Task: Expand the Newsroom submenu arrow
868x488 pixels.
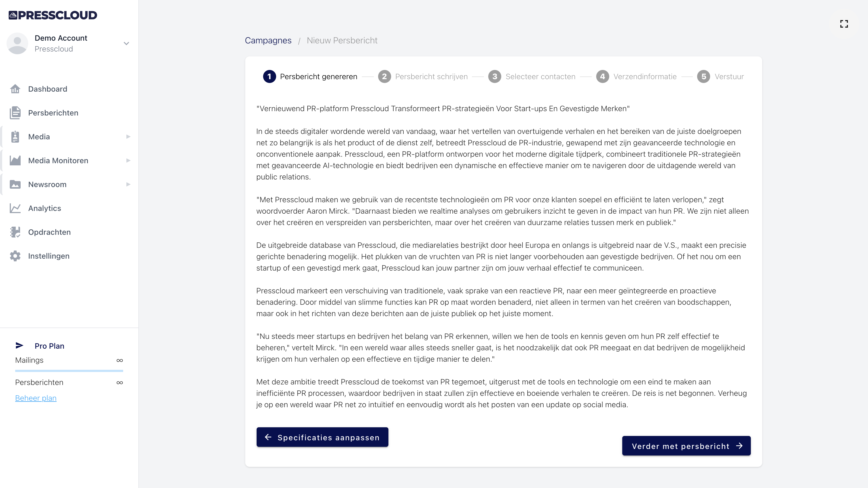Action: tap(128, 185)
